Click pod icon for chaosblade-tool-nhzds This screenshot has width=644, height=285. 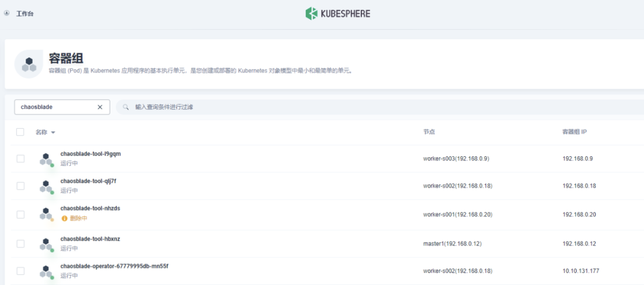47,215
